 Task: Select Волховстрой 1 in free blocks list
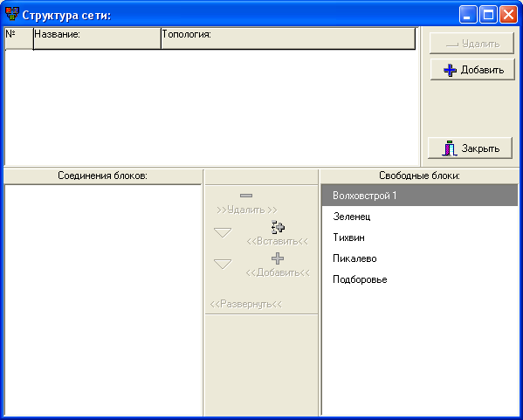pyautogui.click(x=420, y=196)
